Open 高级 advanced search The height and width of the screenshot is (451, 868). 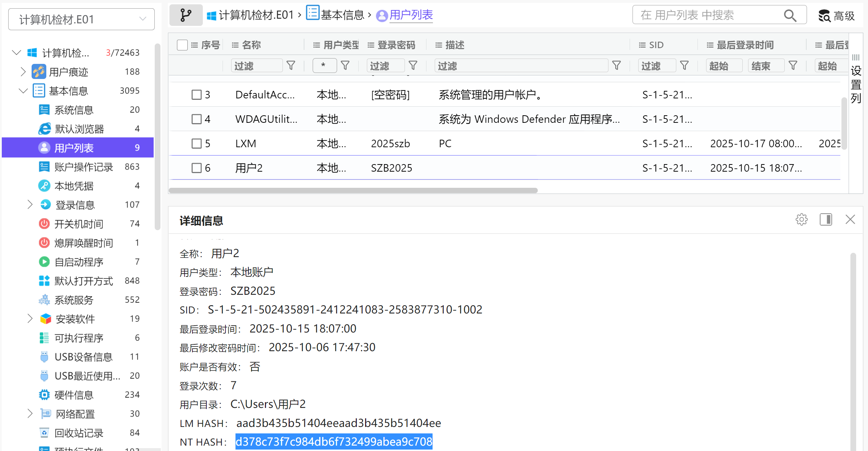(x=836, y=15)
